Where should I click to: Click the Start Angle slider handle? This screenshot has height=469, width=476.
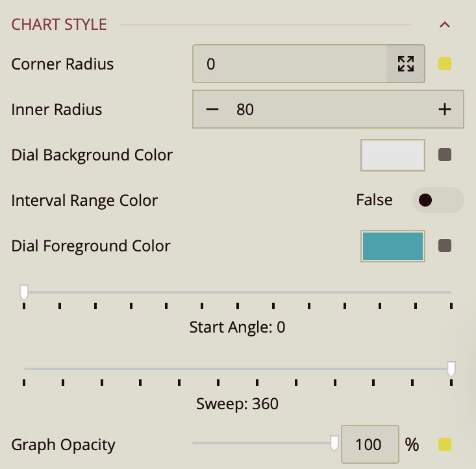click(x=24, y=292)
